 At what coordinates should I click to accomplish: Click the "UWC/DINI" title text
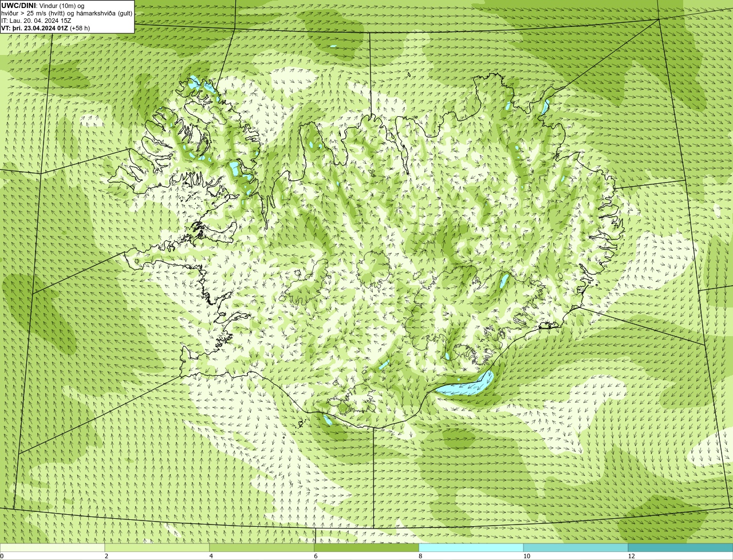(18, 6)
